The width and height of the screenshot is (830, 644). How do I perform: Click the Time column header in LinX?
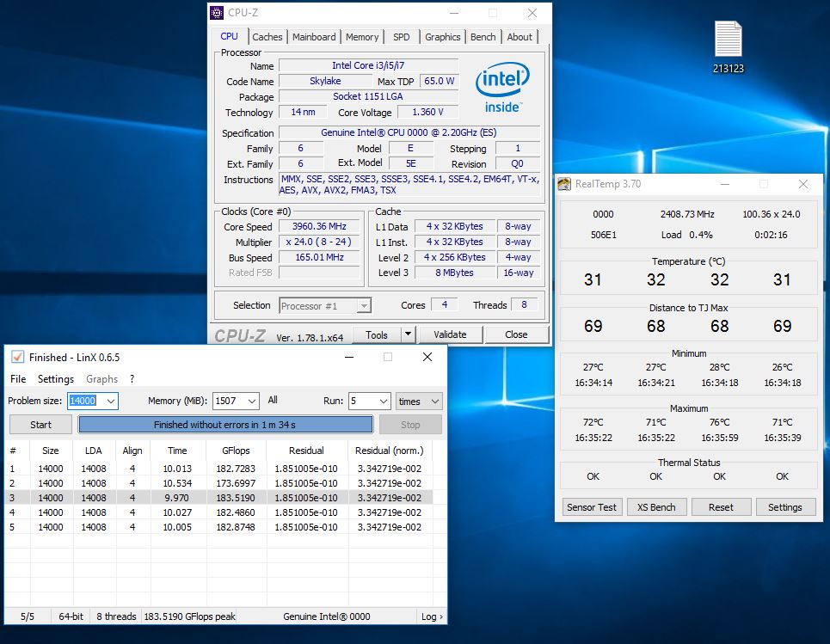click(177, 451)
